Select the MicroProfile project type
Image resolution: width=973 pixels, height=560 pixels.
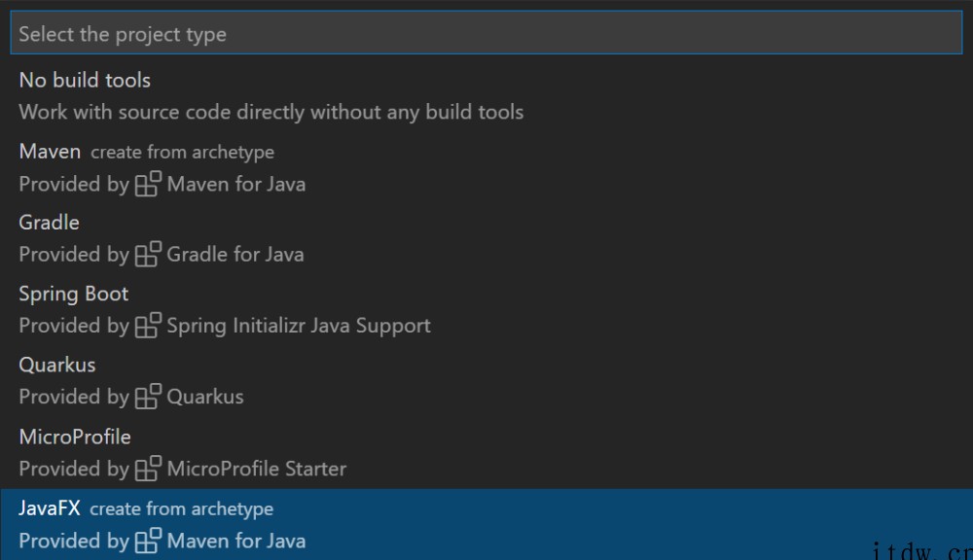(75, 437)
